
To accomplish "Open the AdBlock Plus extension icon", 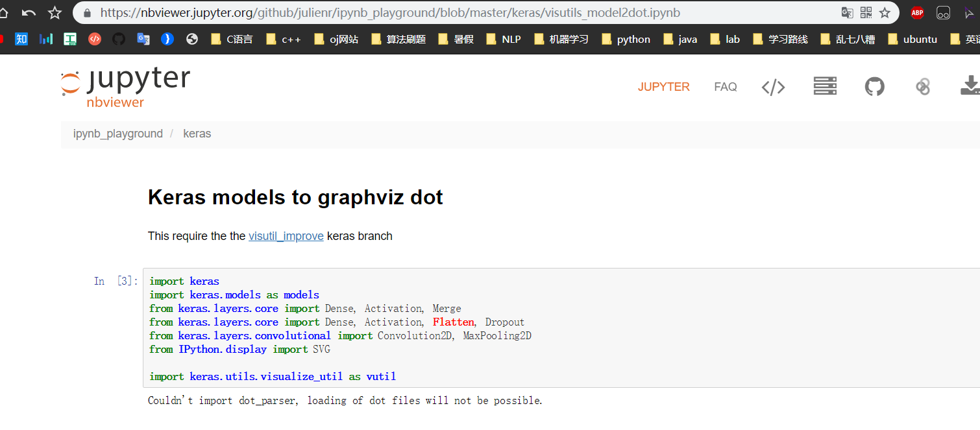I will point(917,12).
